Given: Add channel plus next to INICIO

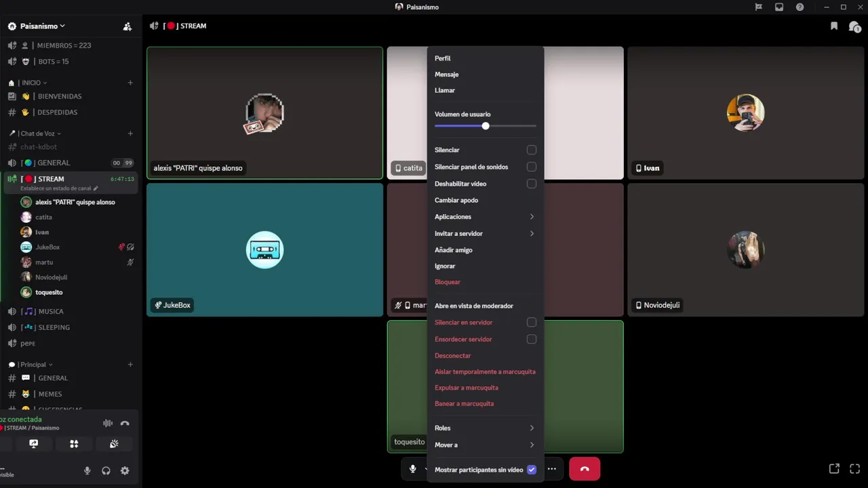Looking at the screenshot, I should point(130,83).
